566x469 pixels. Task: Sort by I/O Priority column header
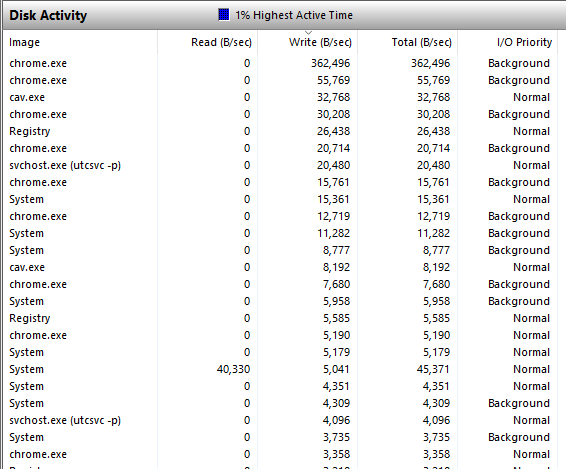click(508, 42)
